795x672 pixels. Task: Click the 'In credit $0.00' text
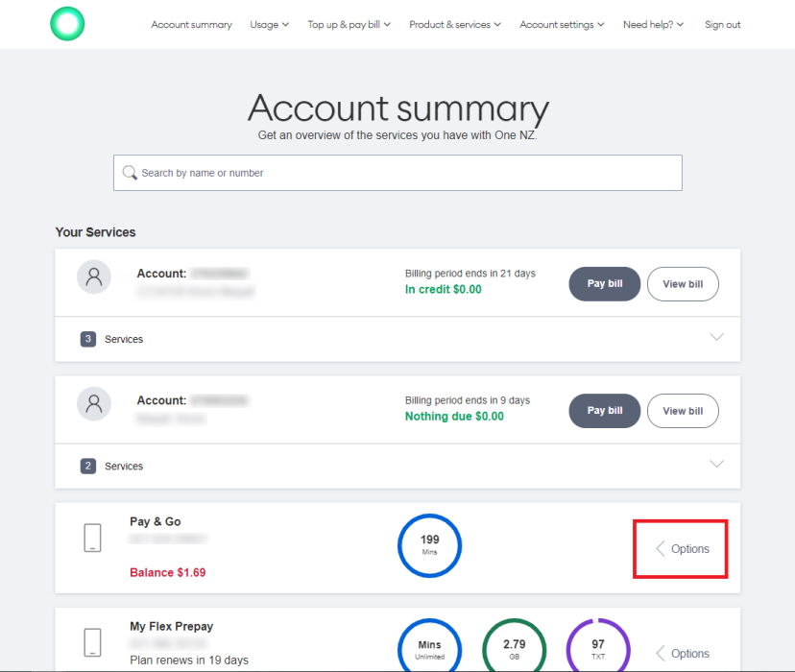click(444, 289)
